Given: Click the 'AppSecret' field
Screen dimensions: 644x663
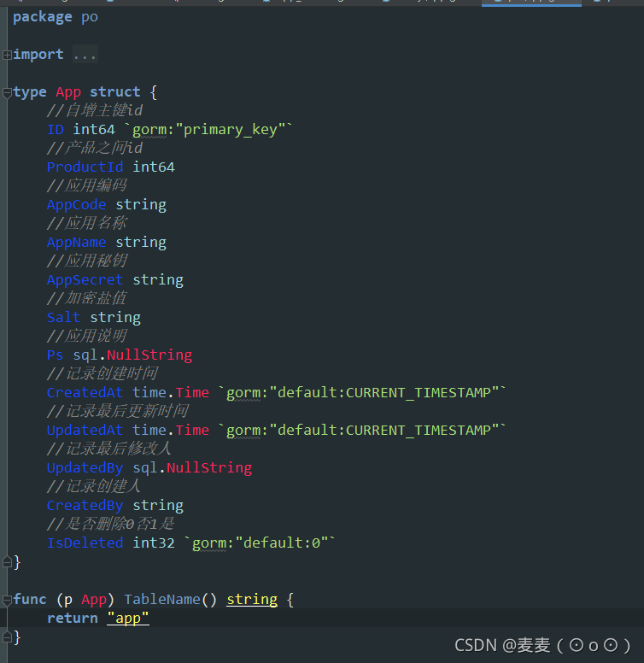Looking at the screenshot, I should tap(85, 279).
